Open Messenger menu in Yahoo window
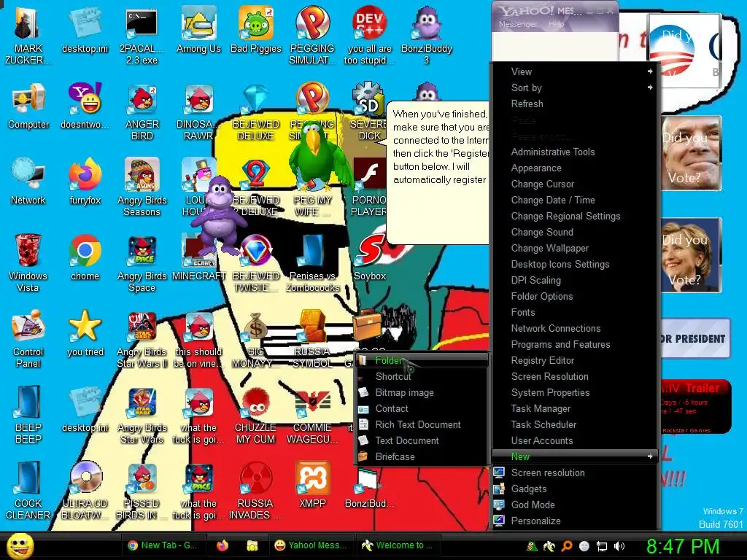Image resolution: width=747 pixels, height=560 pixels. coord(518,24)
